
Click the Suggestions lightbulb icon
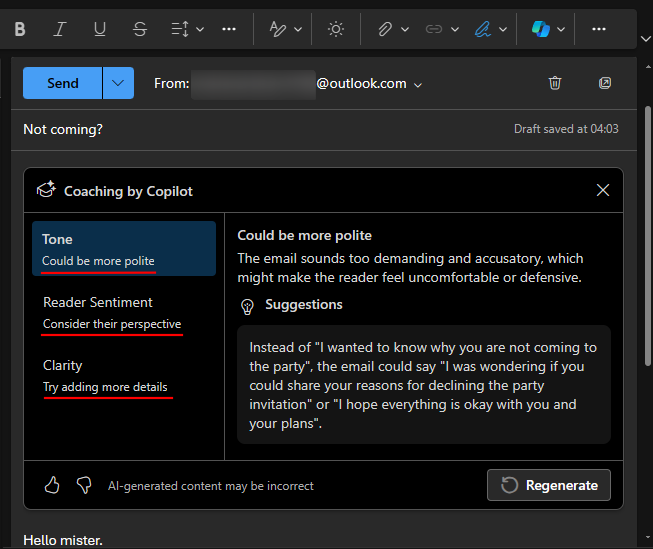[x=247, y=307]
